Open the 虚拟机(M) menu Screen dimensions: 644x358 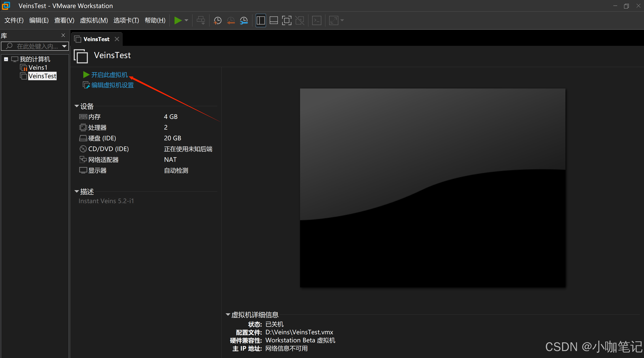[x=94, y=21]
